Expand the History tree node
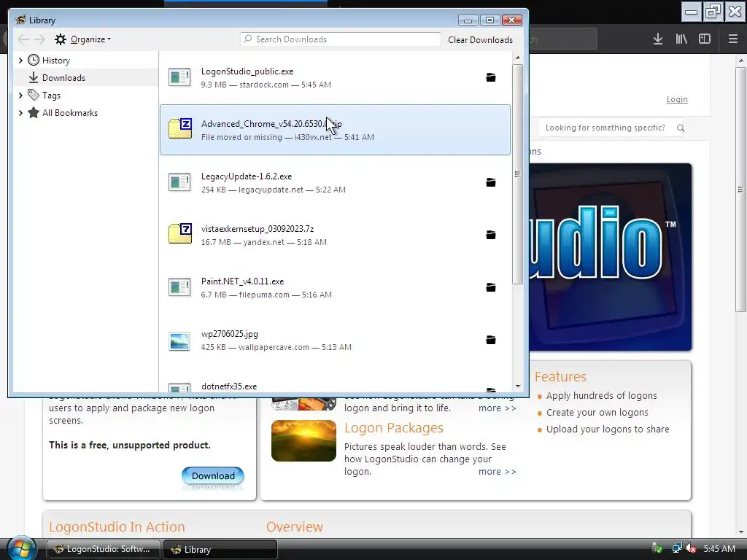This screenshot has width=747, height=560. pos(20,61)
